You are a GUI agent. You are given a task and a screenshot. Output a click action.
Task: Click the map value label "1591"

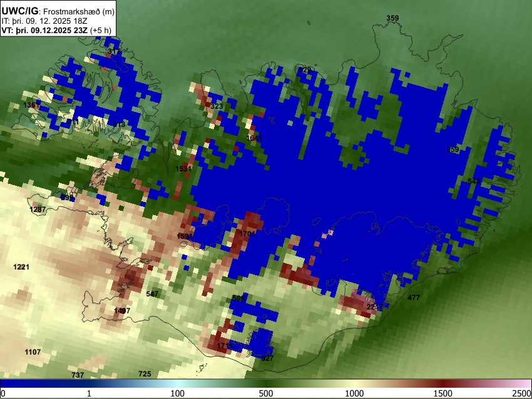click(x=185, y=236)
